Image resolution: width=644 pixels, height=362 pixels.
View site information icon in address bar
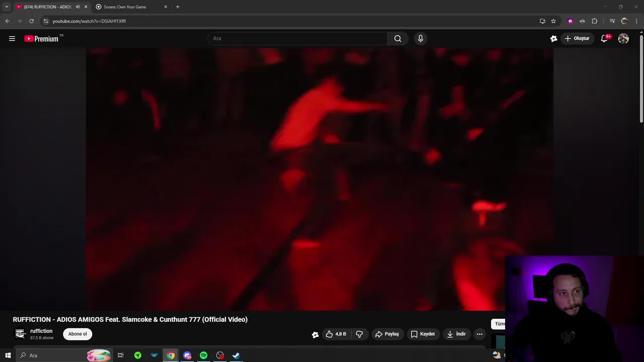(x=46, y=21)
